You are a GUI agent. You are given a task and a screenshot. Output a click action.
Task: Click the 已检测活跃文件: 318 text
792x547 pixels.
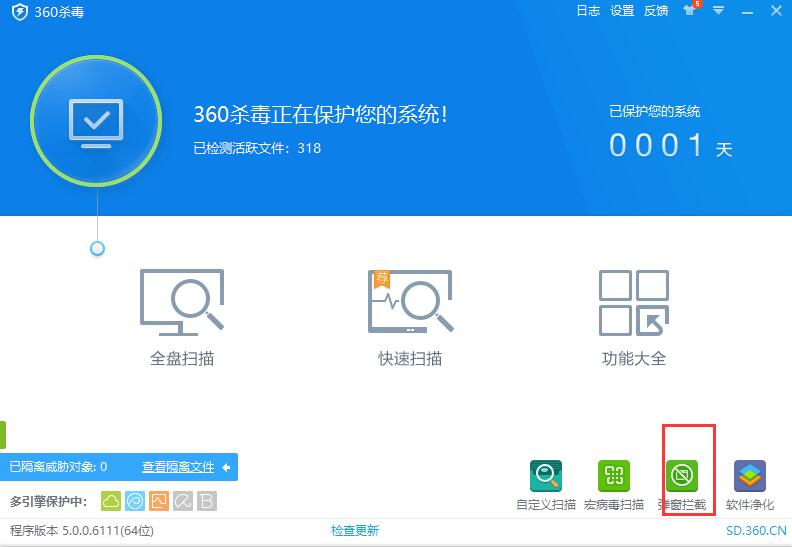click(257, 148)
